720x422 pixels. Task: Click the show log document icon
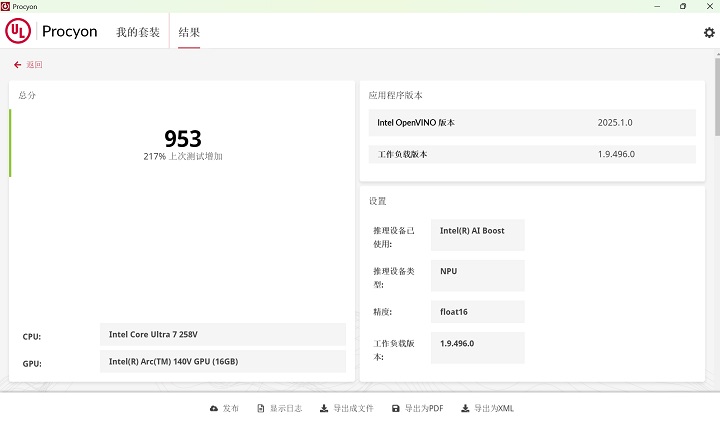[x=261, y=408]
